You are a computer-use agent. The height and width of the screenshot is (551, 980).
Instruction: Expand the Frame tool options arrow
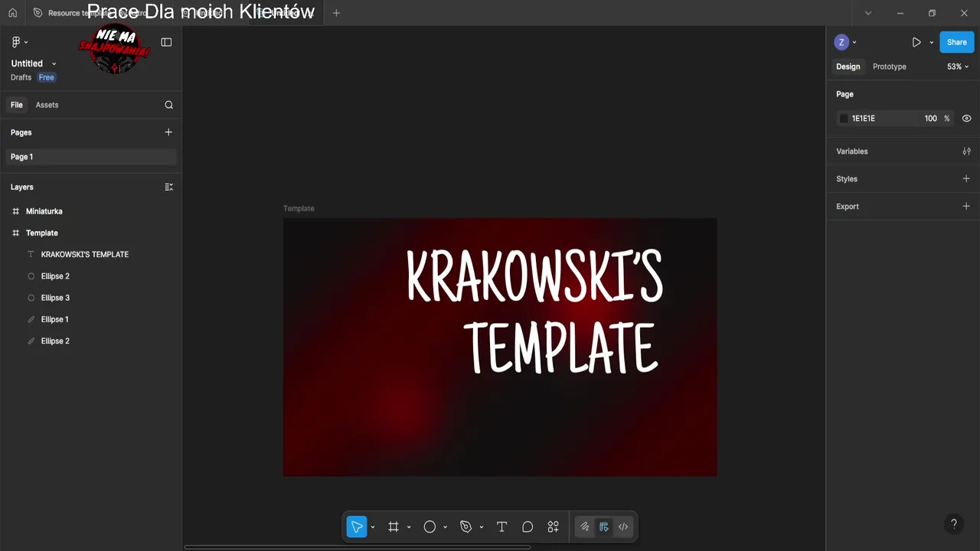409,527
